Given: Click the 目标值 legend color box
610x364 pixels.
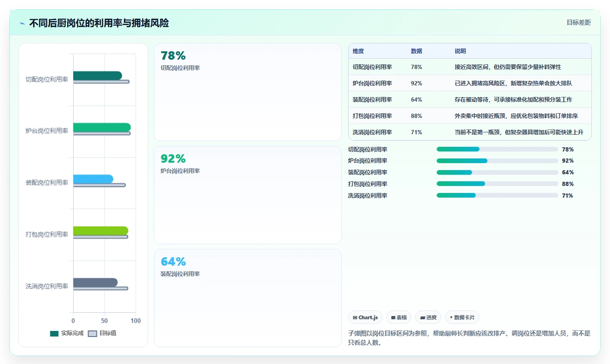Looking at the screenshot, I should tap(92, 333).
